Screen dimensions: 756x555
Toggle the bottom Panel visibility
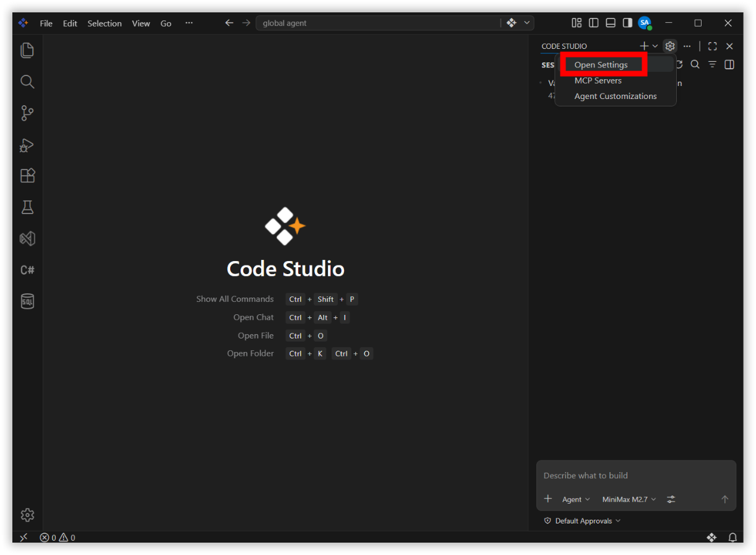point(611,23)
